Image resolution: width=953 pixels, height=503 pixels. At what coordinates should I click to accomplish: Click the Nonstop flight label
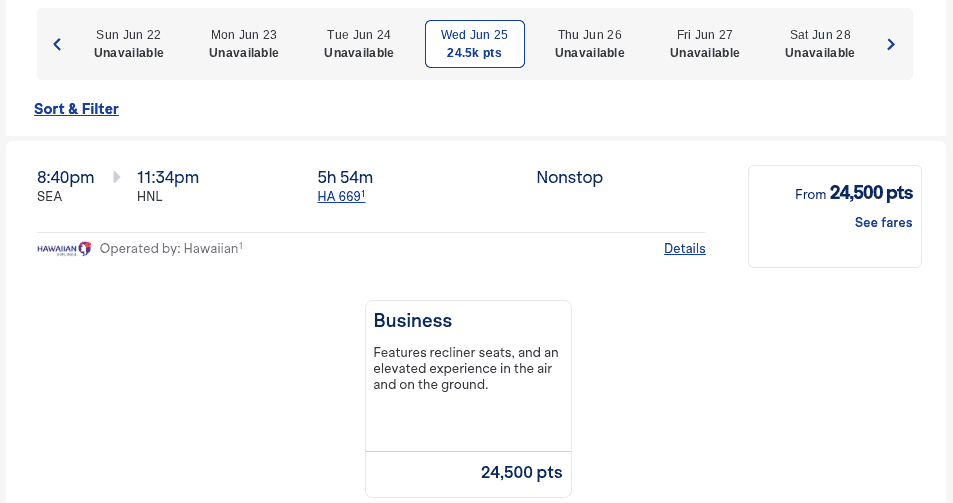[x=569, y=178]
